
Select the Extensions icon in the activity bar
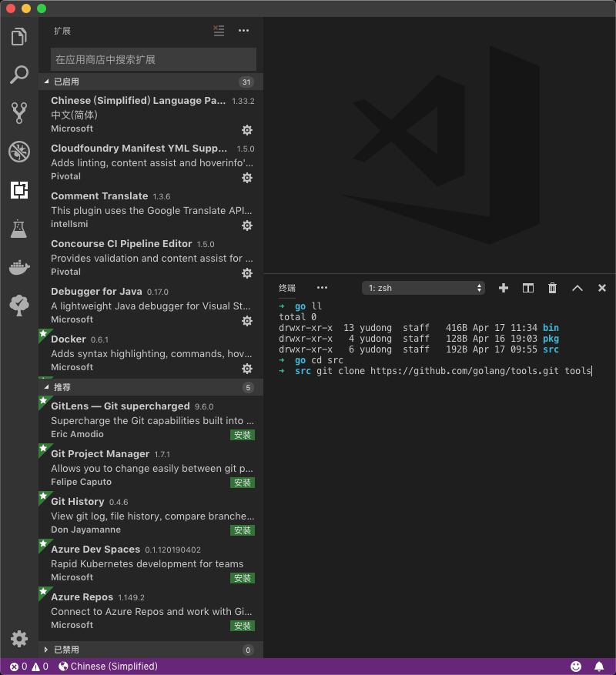click(x=19, y=189)
